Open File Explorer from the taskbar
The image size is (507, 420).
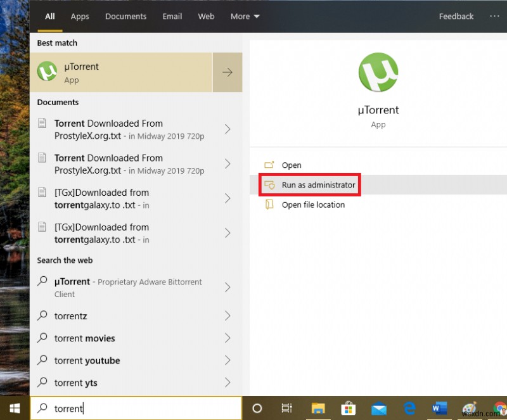[318, 409]
